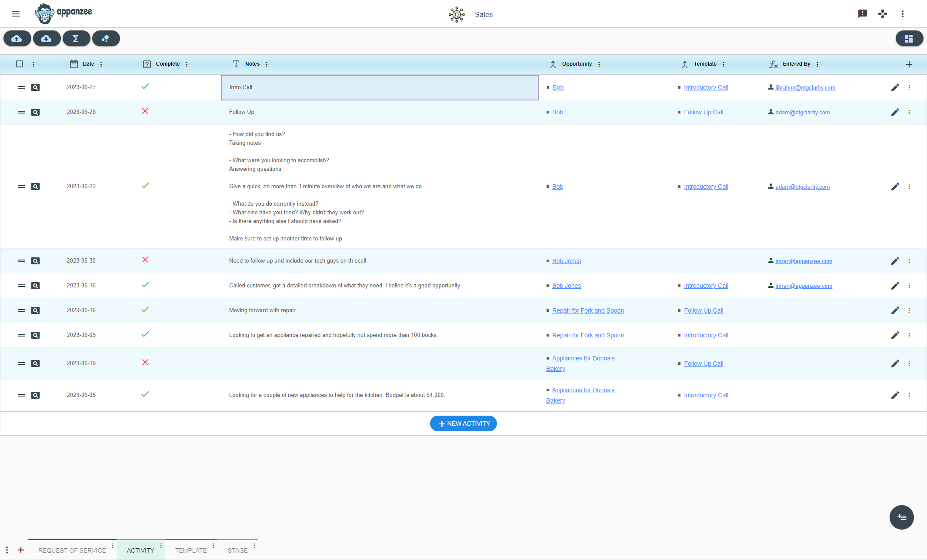This screenshot has height=560, width=927.
Task: Select the Activity tab
Action: click(140, 550)
